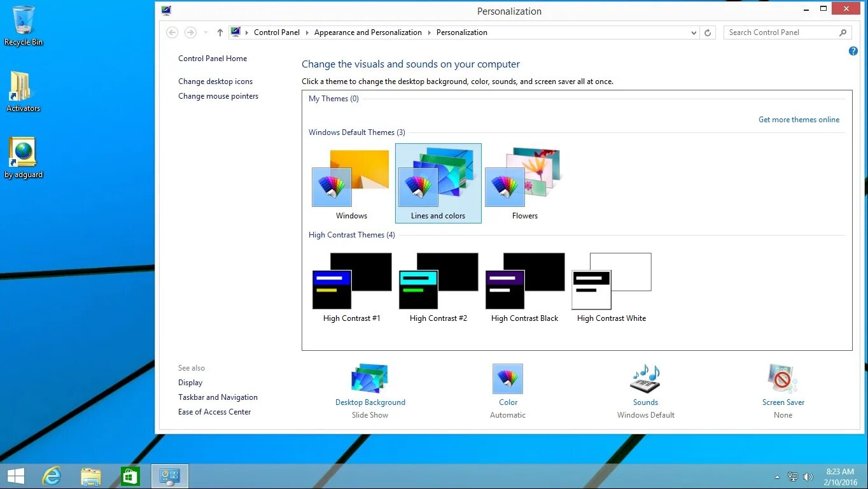Click the Screen Saver text link
The width and height of the screenshot is (868, 489).
pos(783,402)
